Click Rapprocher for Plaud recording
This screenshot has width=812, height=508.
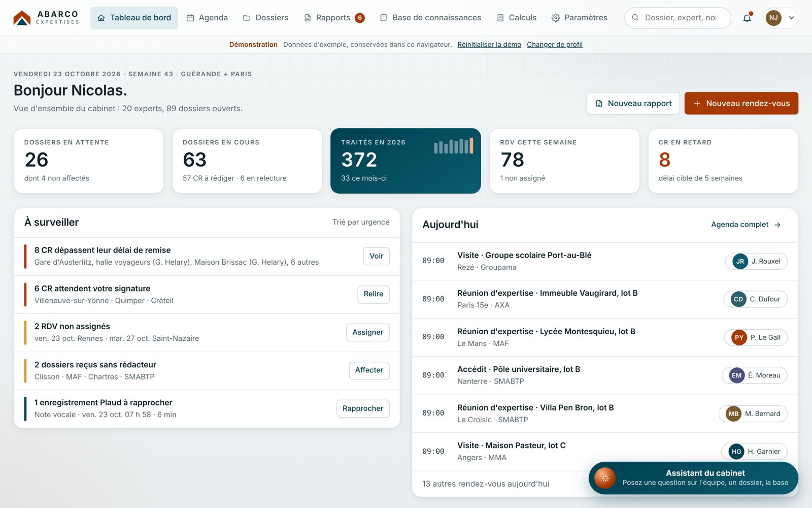point(363,408)
